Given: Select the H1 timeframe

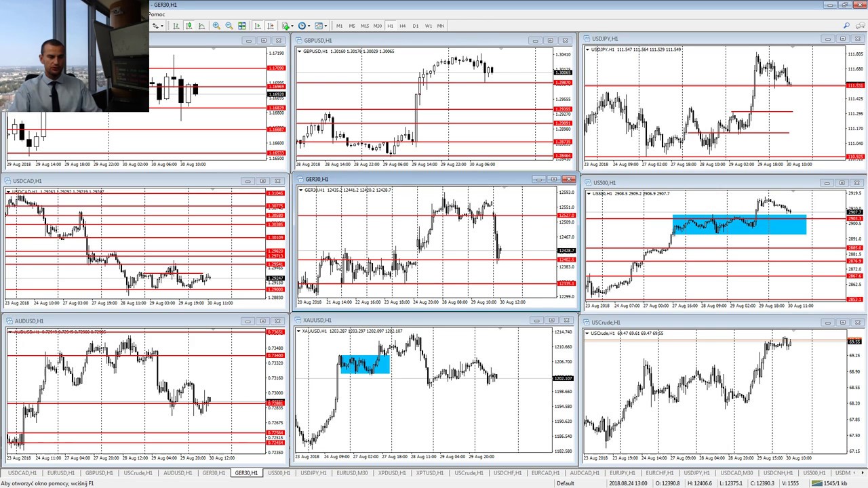Looking at the screenshot, I should point(390,26).
